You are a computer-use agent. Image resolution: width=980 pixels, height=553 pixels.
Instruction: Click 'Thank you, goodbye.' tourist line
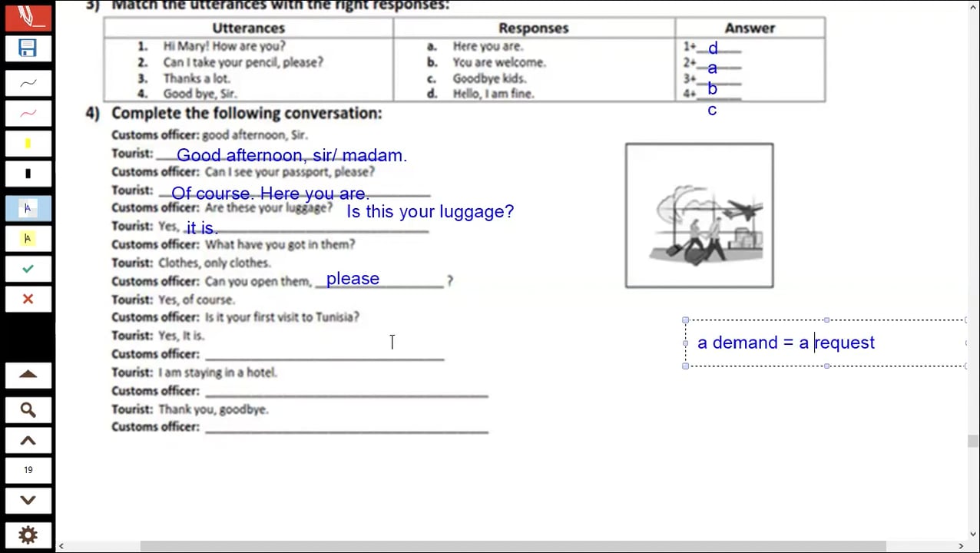point(214,409)
